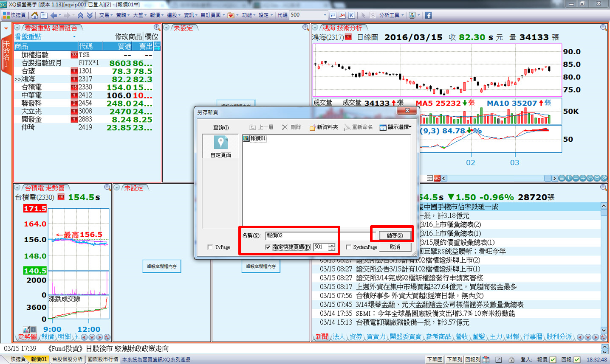Click the GO icon under the chart
610x364 pixels.
[437, 178]
